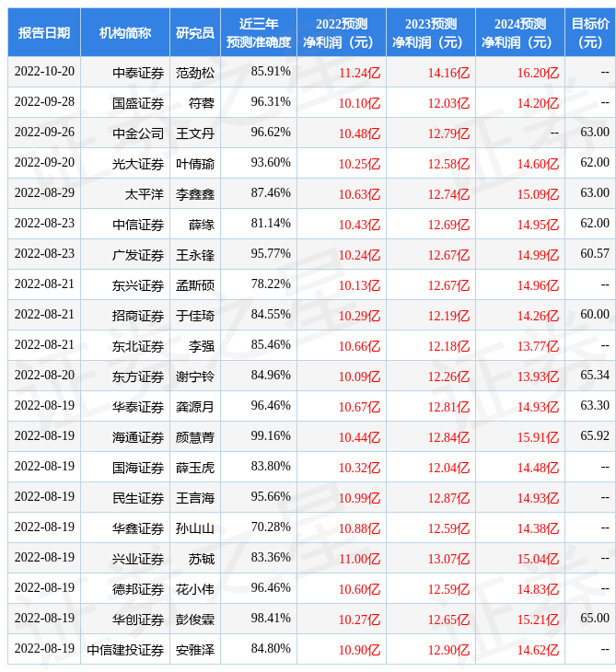Click target price 60.00
616x672 pixels.
tap(595, 314)
